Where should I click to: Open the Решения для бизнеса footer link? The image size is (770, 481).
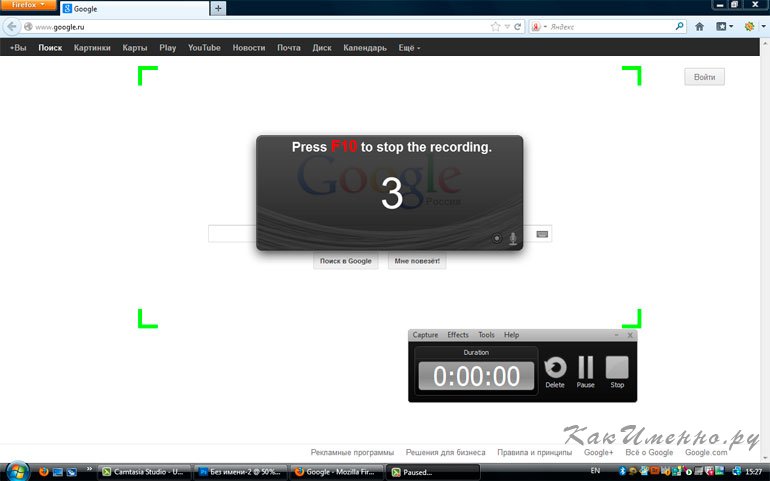click(x=445, y=452)
